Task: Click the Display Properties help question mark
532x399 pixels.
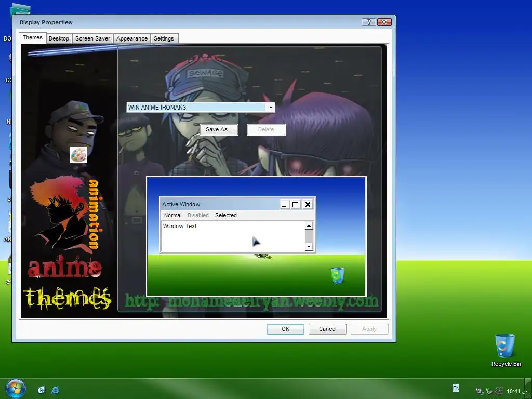Action: coord(368,22)
